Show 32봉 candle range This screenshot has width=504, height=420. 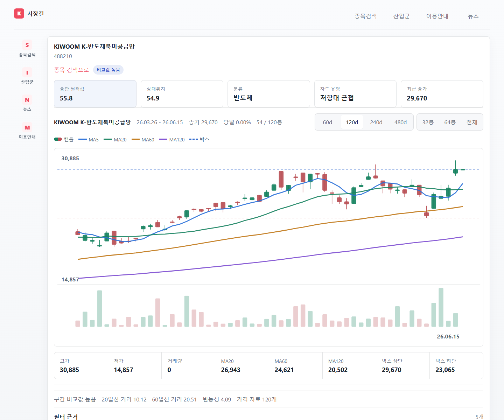point(428,122)
